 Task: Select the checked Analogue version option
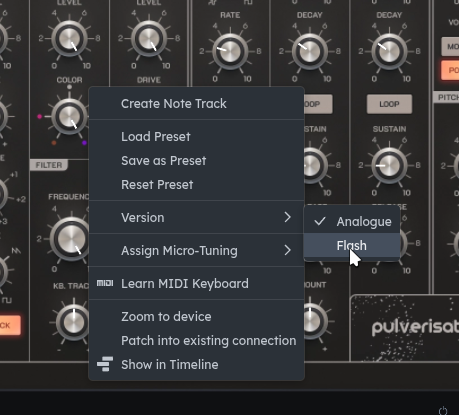click(x=352, y=222)
